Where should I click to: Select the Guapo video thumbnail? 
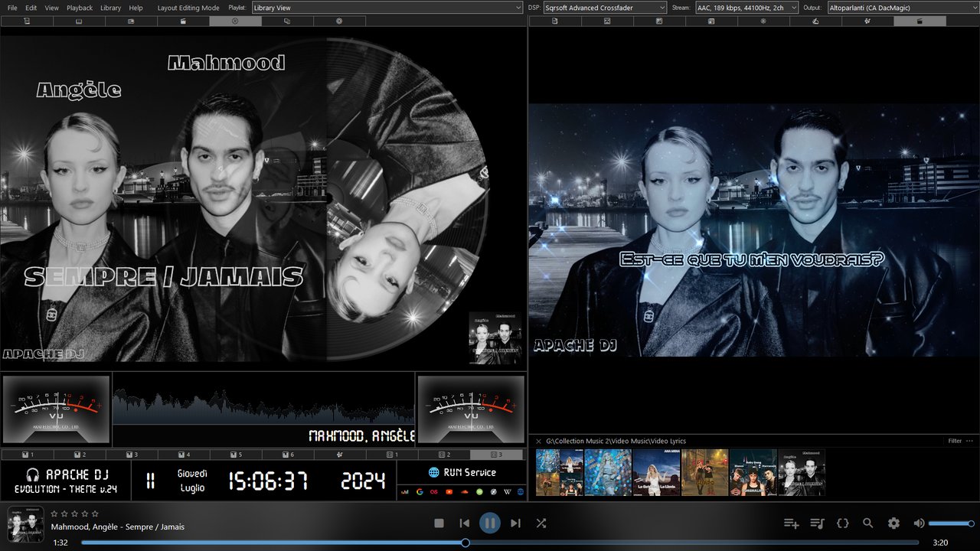click(x=705, y=472)
